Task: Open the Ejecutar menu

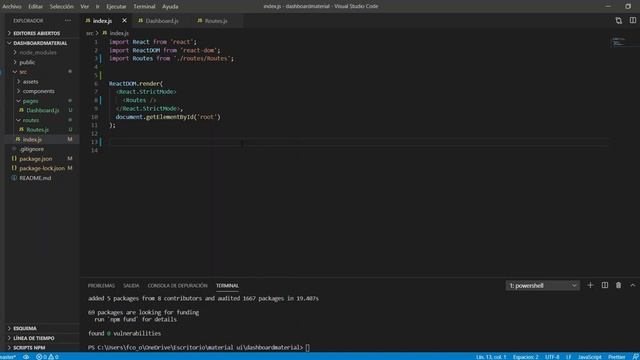Action: (x=116, y=6)
